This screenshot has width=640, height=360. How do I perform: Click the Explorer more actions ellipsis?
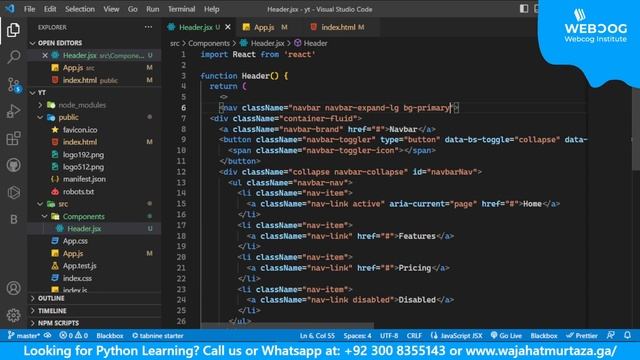click(x=148, y=27)
